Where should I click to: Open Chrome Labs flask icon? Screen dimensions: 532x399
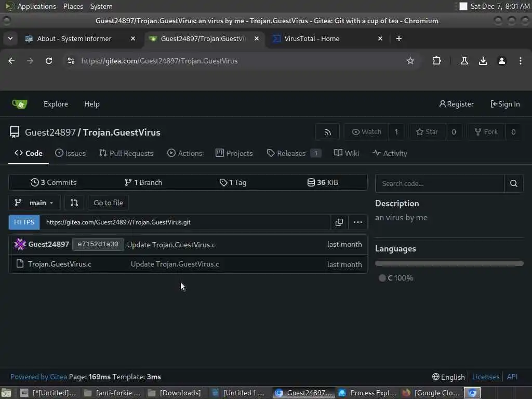464,61
